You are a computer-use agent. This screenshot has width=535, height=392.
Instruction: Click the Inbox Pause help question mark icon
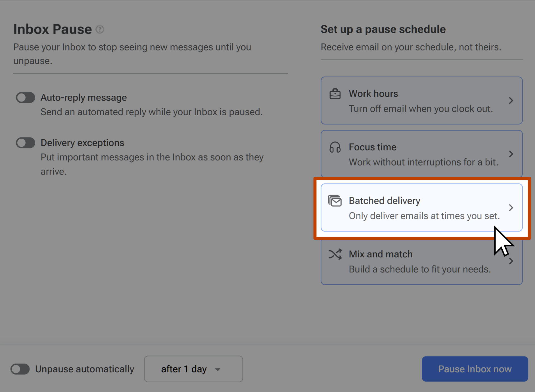(100, 29)
